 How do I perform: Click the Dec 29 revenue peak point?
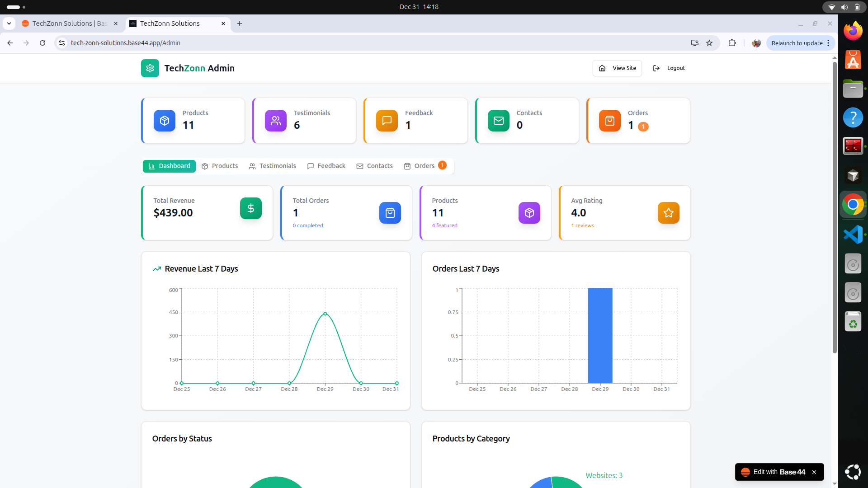point(325,314)
